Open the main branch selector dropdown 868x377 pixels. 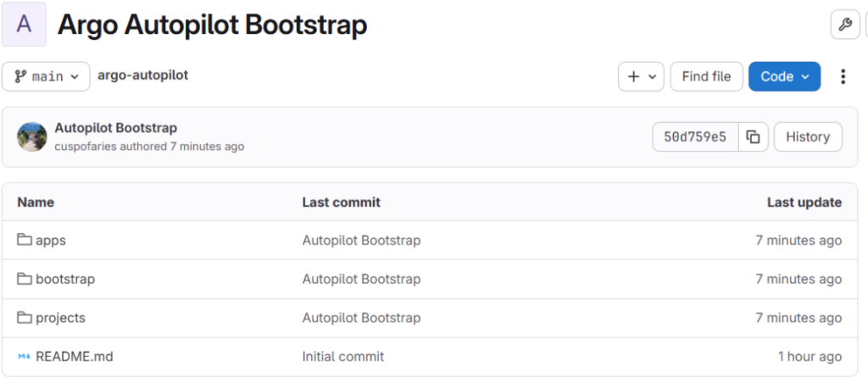pyautogui.click(x=47, y=76)
